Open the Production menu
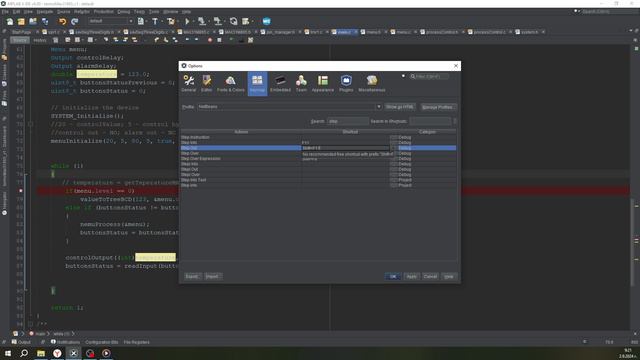Viewport: 640px width, 360px height. coord(104,11)
